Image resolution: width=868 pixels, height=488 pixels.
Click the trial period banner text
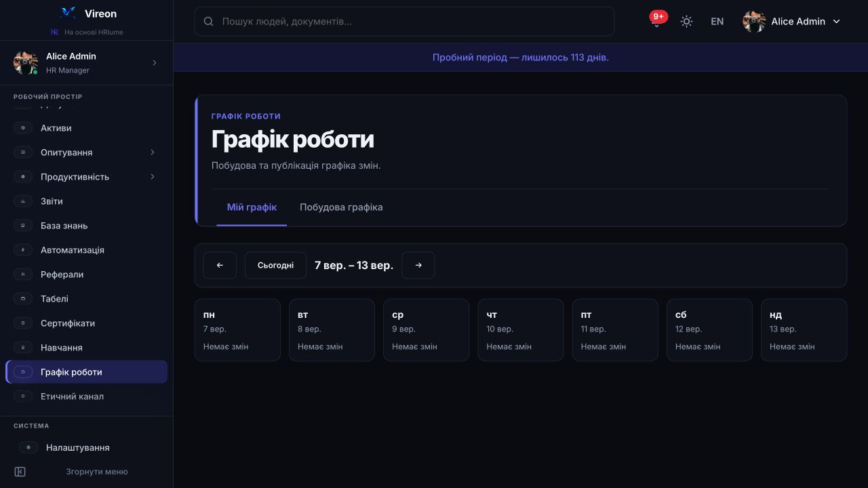click(521, 58)
